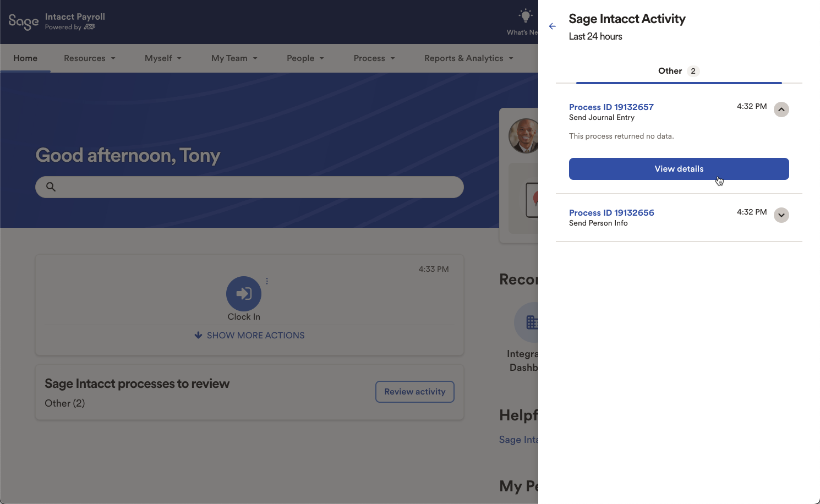Expand Process ID 19132656 details
The width and height of the screenshot is (820, 504).
pos(781,215)
